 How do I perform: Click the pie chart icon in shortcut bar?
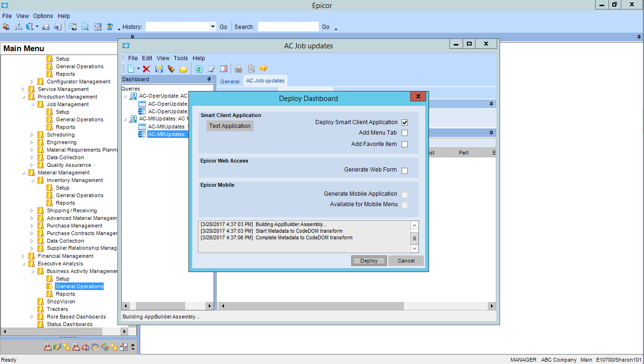(x=105, y=347)
